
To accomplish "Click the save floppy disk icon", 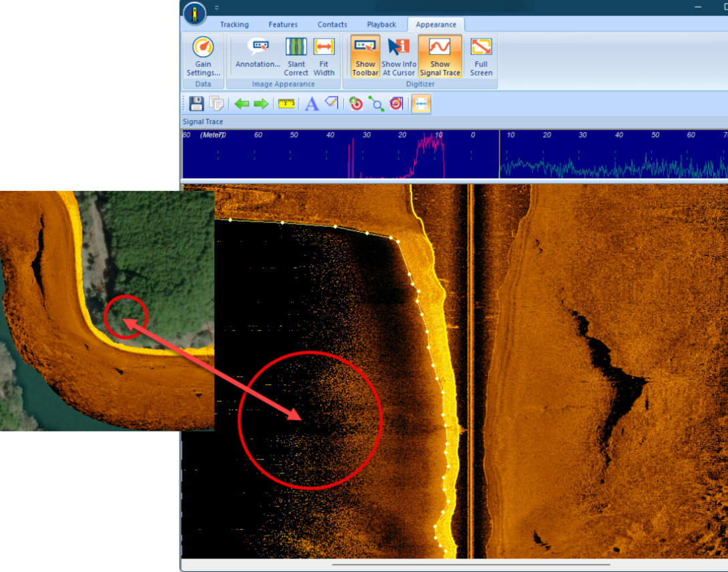I will tap(196, 103).
